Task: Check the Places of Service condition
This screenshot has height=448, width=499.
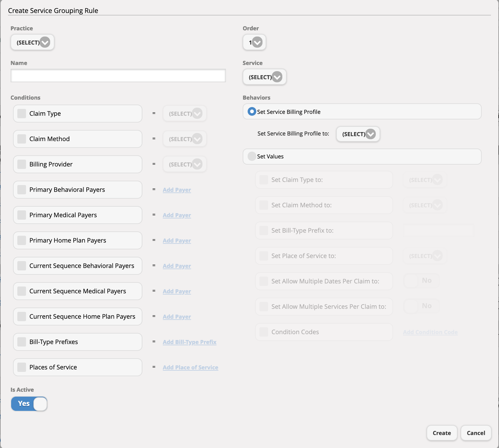Action: (21, 367)
